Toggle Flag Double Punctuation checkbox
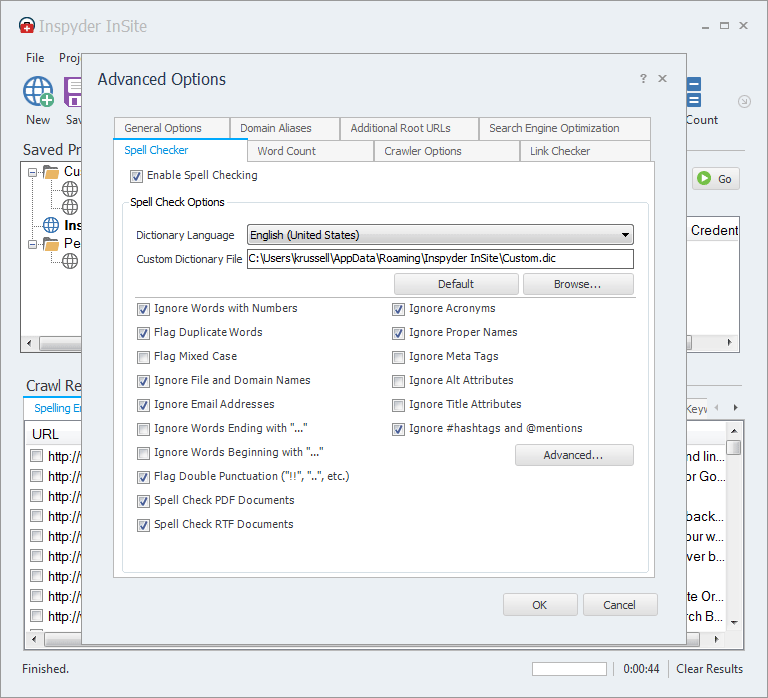This screenshot has height=698, width=768. pos(143,477)
